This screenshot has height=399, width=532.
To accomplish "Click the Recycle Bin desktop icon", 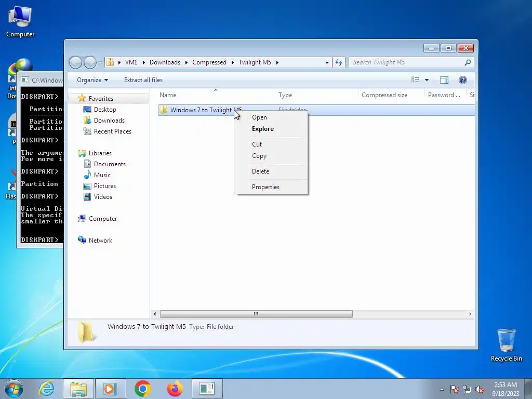I will click(506, 345).
